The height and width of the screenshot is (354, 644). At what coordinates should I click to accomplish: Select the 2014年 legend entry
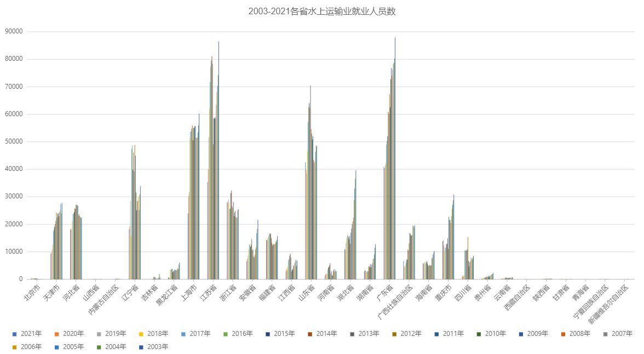pyautogui.click(x=323, y=333)
